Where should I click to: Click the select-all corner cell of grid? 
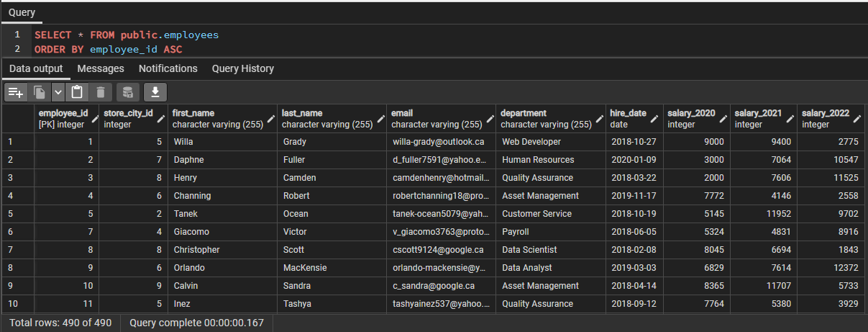[17, 118]
